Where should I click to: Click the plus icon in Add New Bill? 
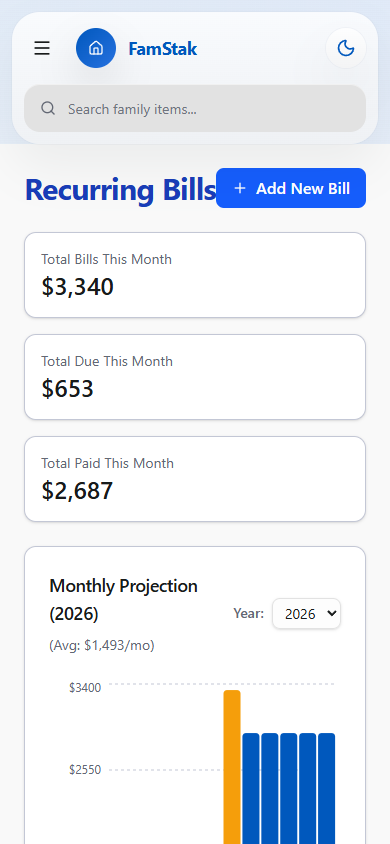point(240,188)
